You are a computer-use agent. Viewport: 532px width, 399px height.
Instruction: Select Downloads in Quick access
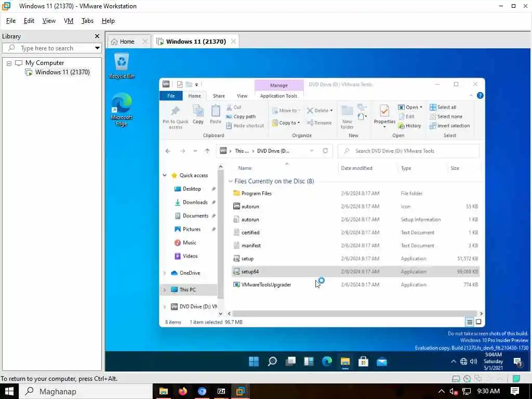[x=195, y=202]
